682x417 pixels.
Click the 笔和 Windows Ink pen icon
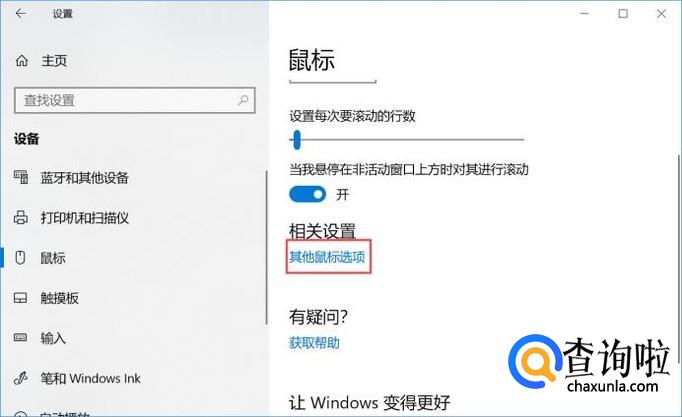click(20, 378)
